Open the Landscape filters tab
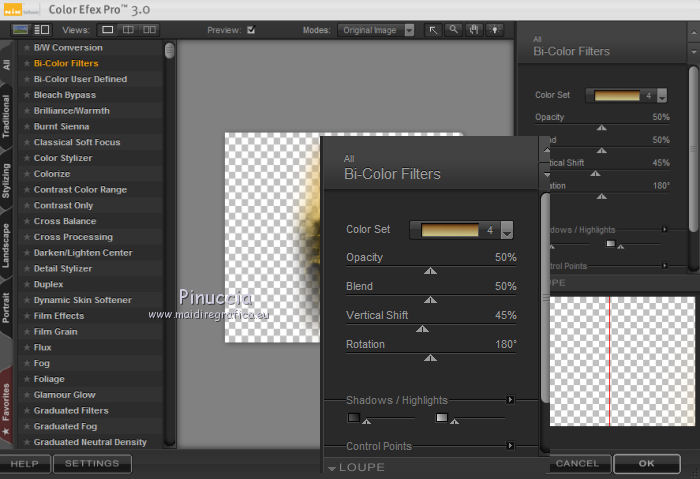Image resolution: width=700 pixels, height=479 pixels. pos(6,246)
